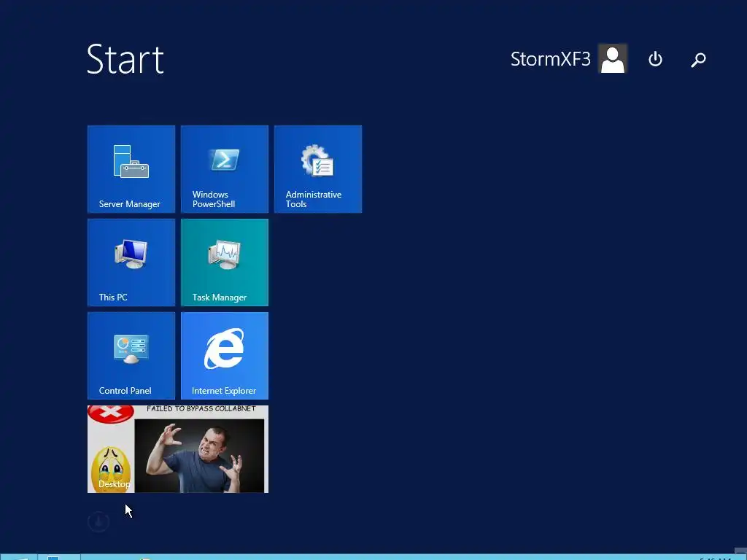
Task: Show all apps down arrow button
Action: coord(98,522)
